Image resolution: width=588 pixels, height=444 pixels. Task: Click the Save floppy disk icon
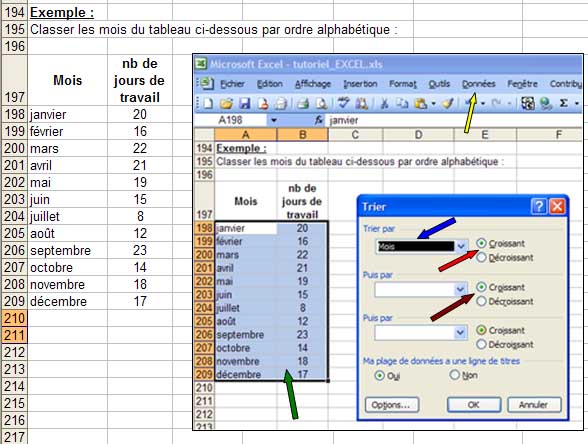coord(244,103)
